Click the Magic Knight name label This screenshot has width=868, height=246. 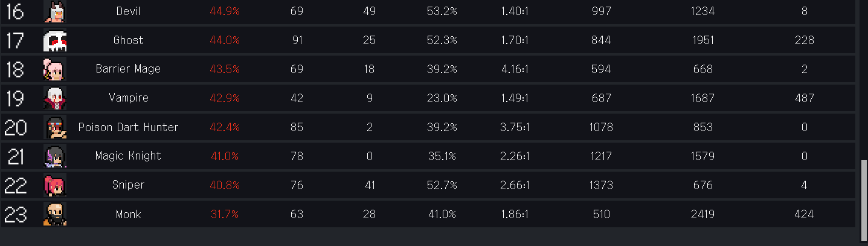(x=128, y=156)
